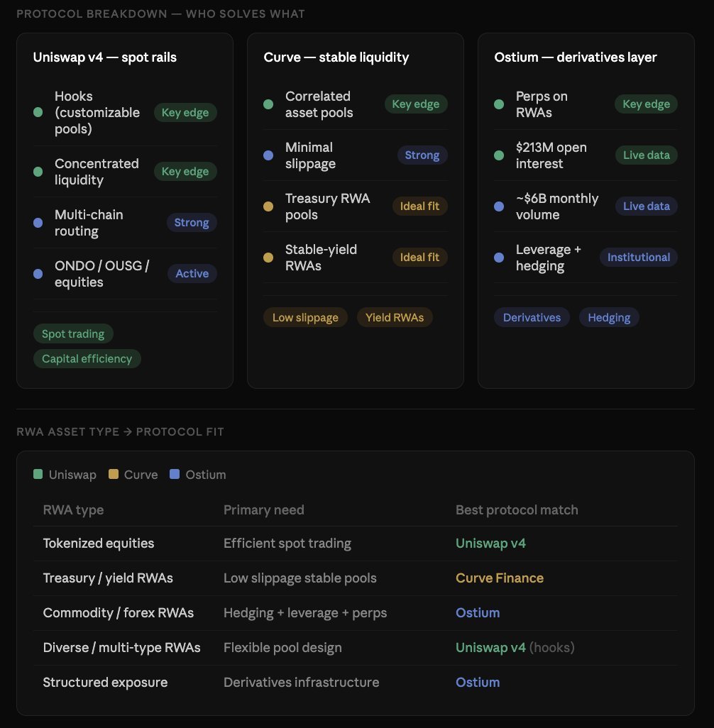
Task: Click Ideal fit badge beside Treasury RWA pools
Action: [x=419, y=206]
